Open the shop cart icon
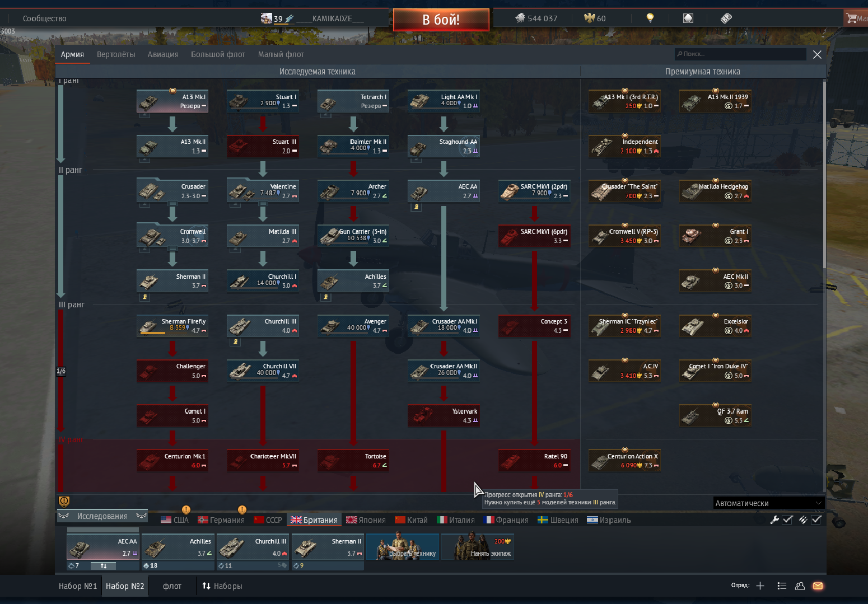Image resolution: width=868 pixels, height=604 pixels. click(851, 18)
